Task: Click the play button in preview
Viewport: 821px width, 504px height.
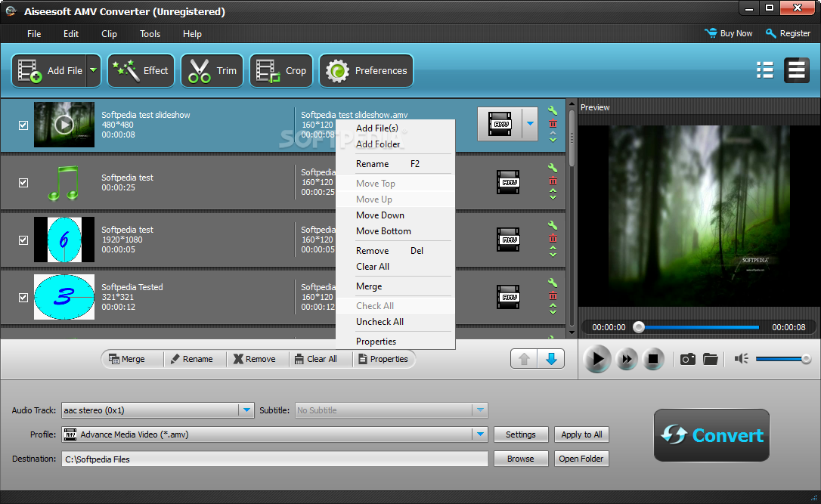Action: (597, 359)
